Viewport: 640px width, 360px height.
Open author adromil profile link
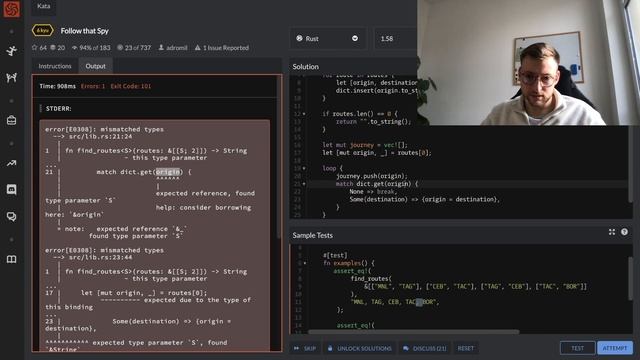click(173, 48)
